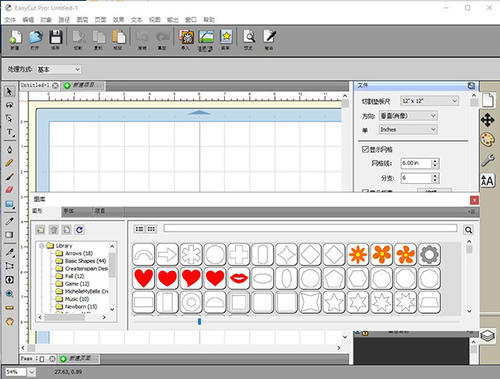Switch to second library tab (fonts)
This screenshot has height=379, width=500.
click(x=69, y=211)
